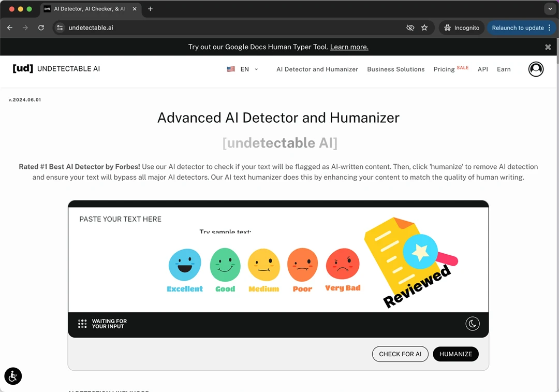Click the [ud] Undetectable AI logo
Screen dimensions: 559x392
point(56,68)
